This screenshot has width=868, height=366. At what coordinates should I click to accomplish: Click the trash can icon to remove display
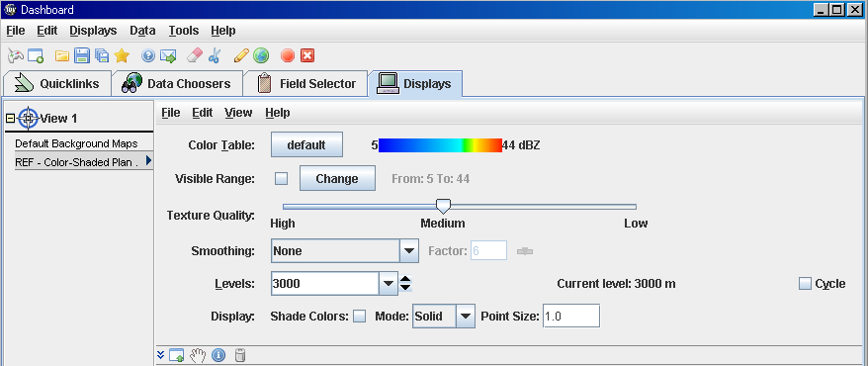point(239,355)
